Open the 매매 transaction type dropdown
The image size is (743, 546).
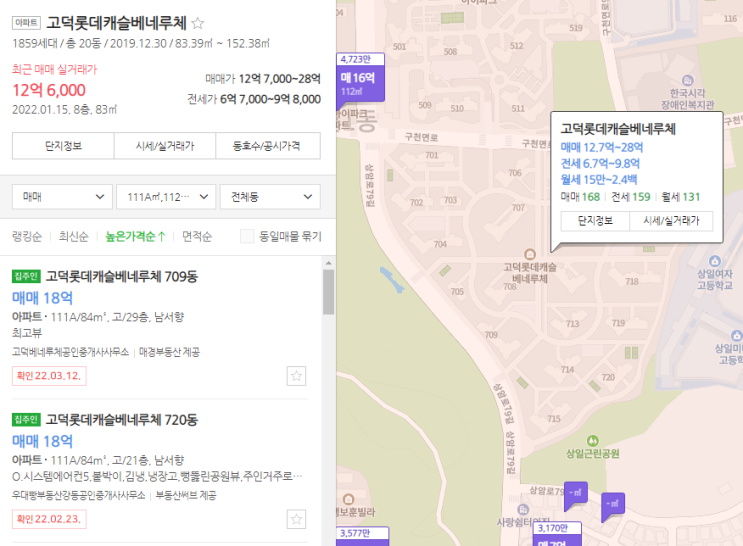[x=62, y=197]
